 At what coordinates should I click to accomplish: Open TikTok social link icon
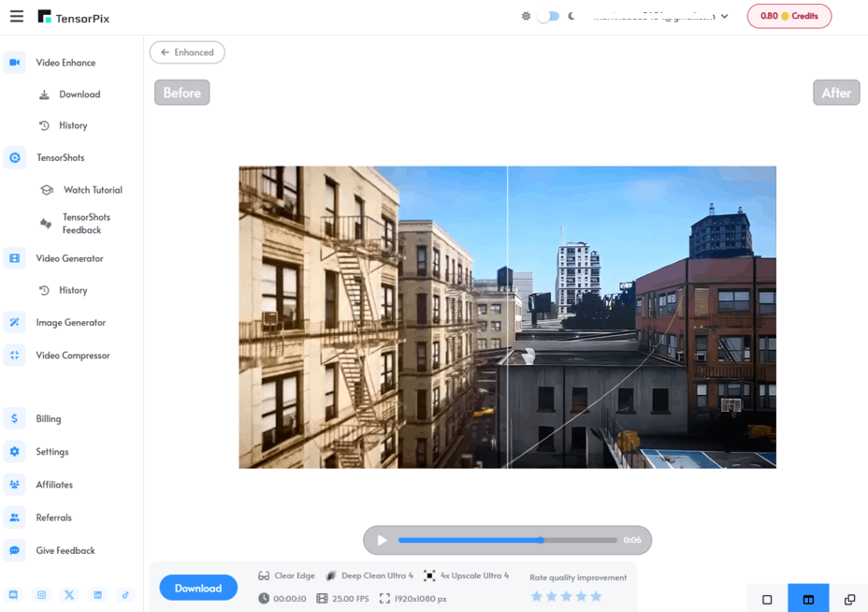coord(125,595)
